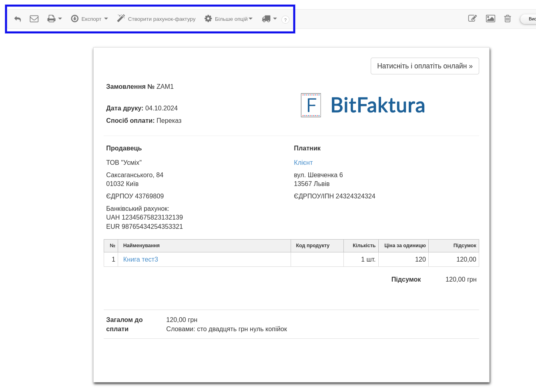Image resolution: width=536 pixels, height=392 pixels.
Task: Expand the print options dropdown arrow
Action: [x=60, y=19]
